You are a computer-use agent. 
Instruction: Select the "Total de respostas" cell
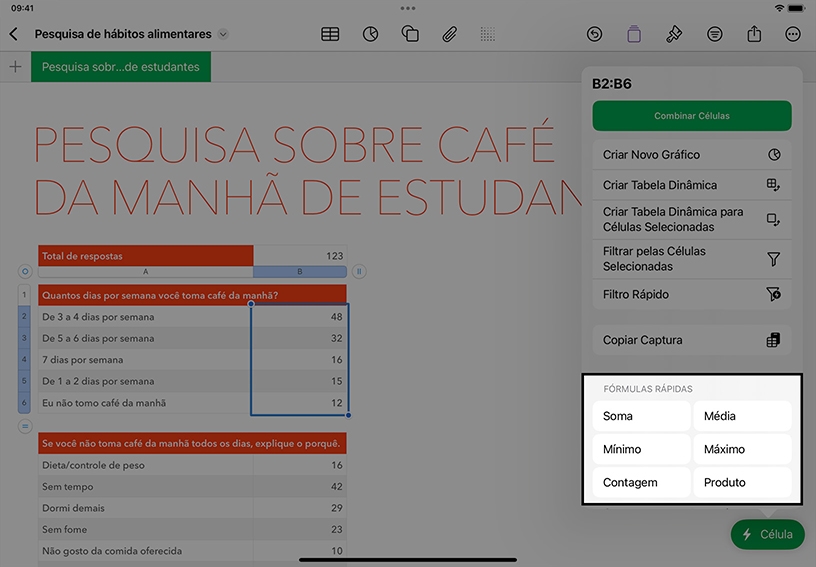(x=146, y=256)
